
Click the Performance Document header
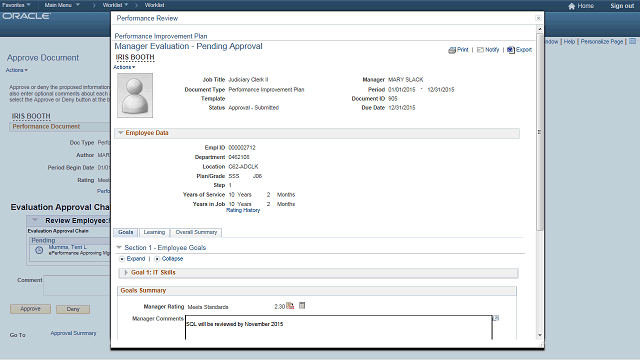coord(46,127)
